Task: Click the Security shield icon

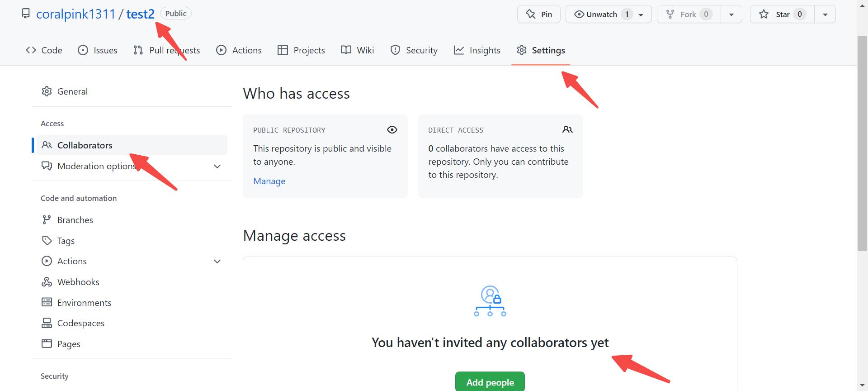Action: pos(395,50)
